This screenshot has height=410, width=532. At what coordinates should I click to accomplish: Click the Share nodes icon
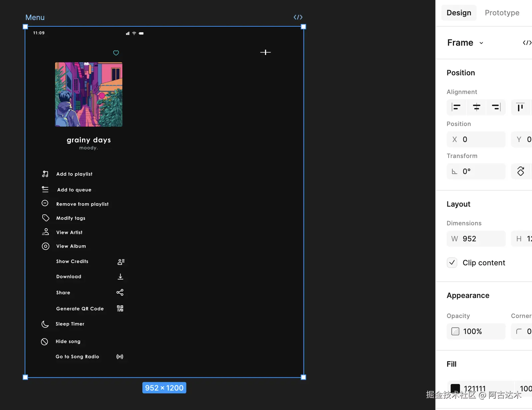(x=120, y=292)
